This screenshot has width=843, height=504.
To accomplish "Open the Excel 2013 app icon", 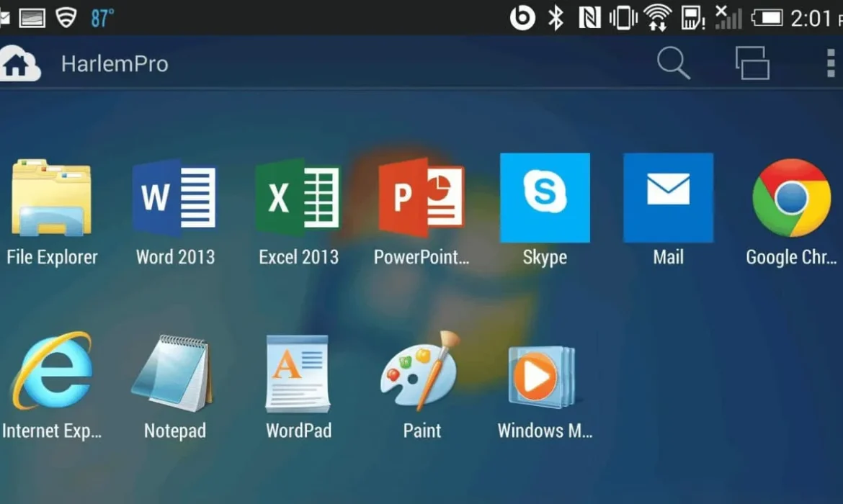I will click(x=298, y=198).
